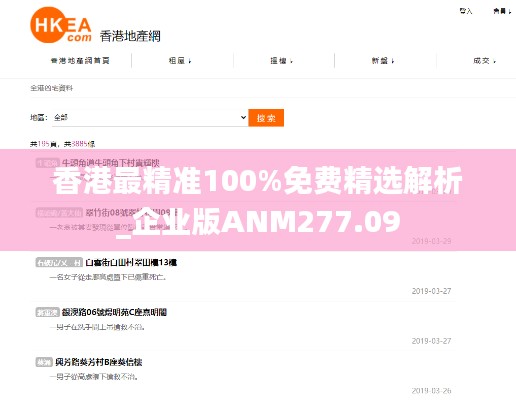
Task: Click the orange 搜索 search button
Action: tap(266, 118)
